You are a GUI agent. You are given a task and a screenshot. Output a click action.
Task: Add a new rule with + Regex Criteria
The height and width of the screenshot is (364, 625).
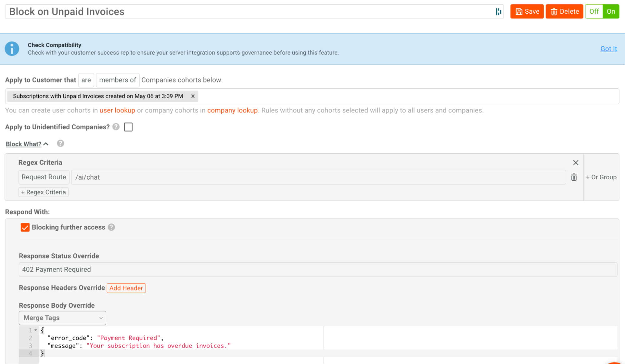pyautogui.click(x=43, y=192)
